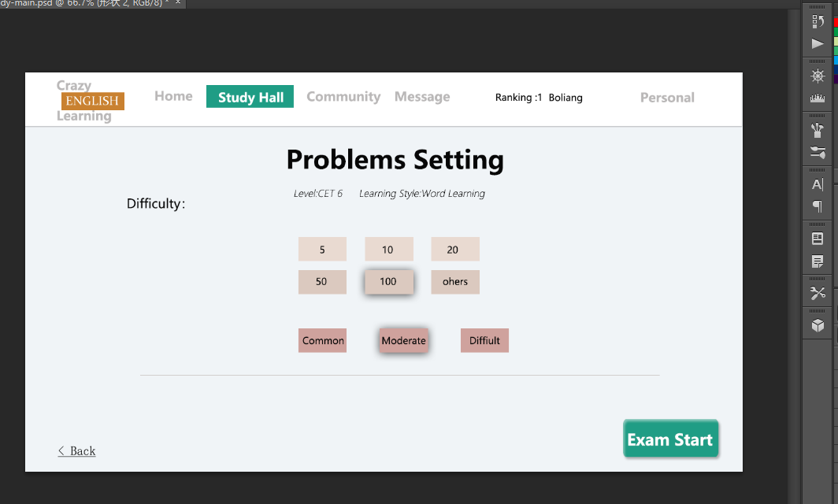Screen dimensions: 838x504
Task: Click the Back link
Action: 77,451
